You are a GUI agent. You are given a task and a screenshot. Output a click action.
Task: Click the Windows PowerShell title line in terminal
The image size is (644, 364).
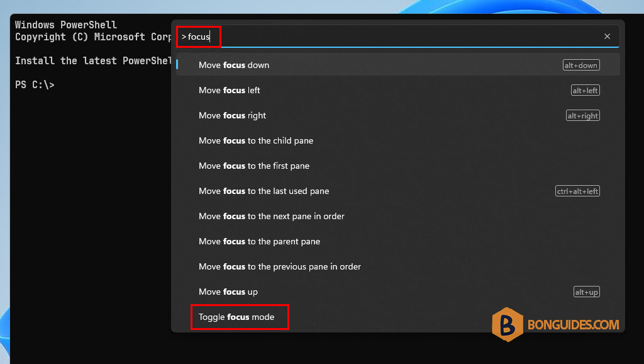click(66, 25)
